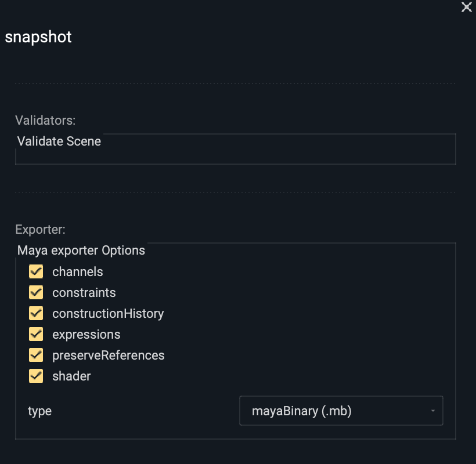Screen dimensions: 476x464
Task: Click the shader label text
Action: click(72, 376)
